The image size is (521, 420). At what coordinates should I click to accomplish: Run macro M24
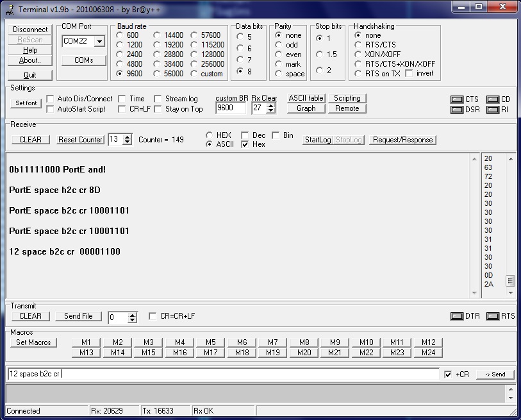(428, 353)
